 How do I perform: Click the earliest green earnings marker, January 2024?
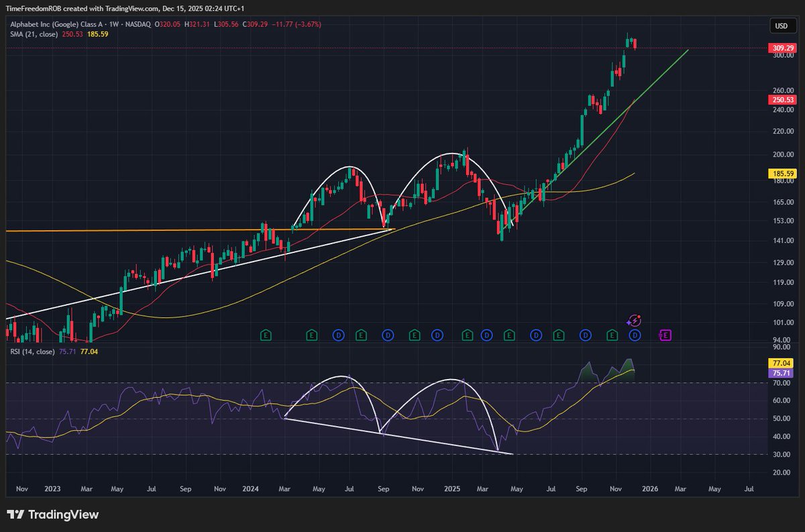click(x=266, y=334)
